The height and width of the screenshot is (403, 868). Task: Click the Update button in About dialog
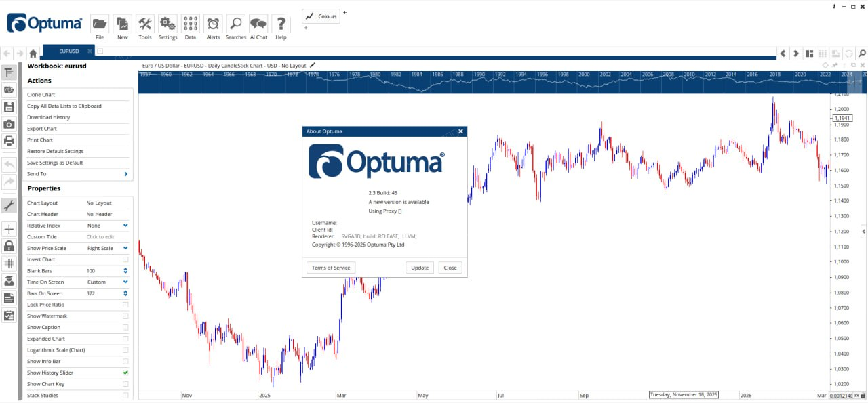(x=420, y=268)
